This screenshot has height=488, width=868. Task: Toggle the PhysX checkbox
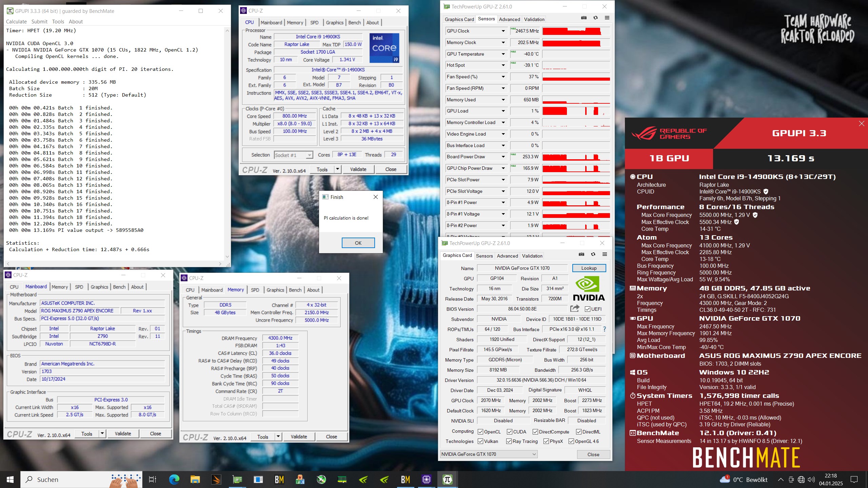coord(546,441)
